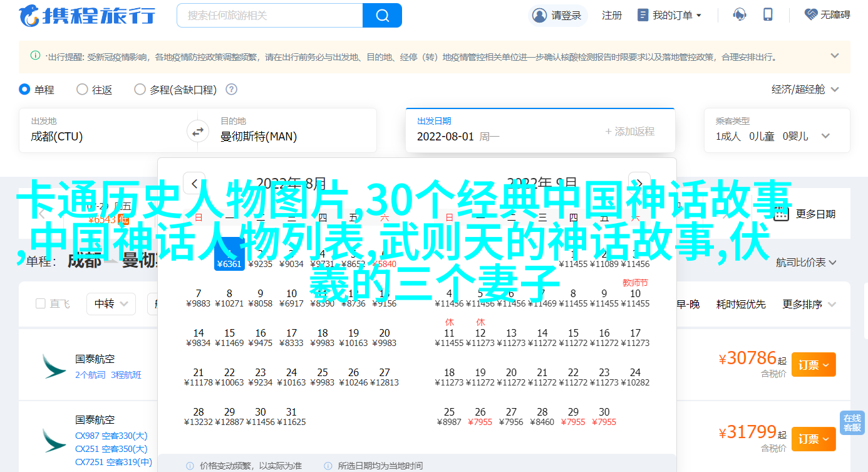Select September 26 priced ¥7955
Viewport: 868px width, 472px height.
coord(480,416)
